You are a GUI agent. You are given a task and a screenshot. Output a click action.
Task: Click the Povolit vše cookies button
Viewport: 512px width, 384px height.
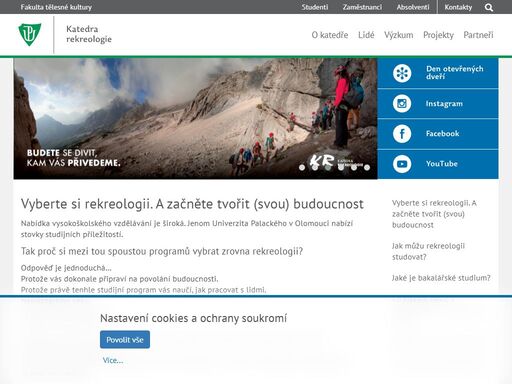click(125, 340)
